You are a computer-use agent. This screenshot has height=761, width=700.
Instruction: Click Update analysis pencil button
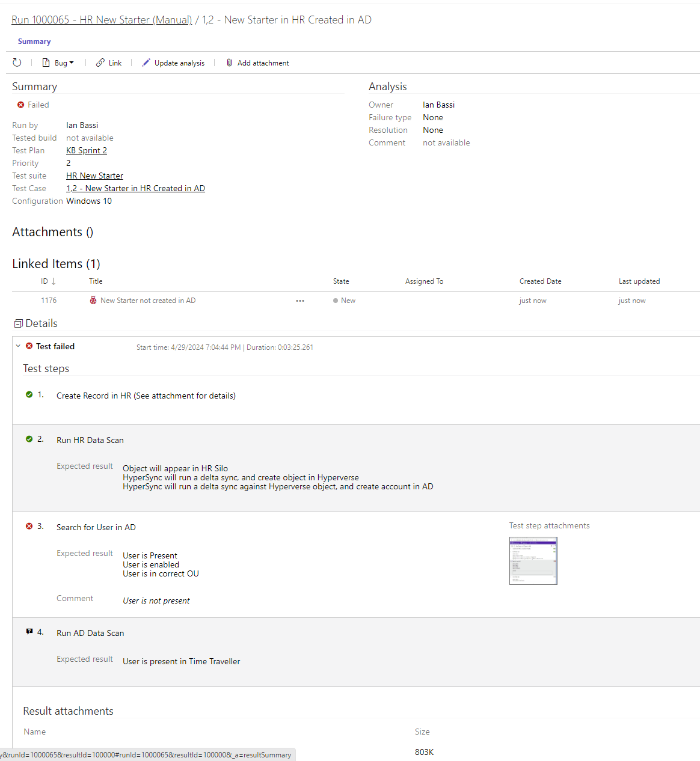(173, 63)
